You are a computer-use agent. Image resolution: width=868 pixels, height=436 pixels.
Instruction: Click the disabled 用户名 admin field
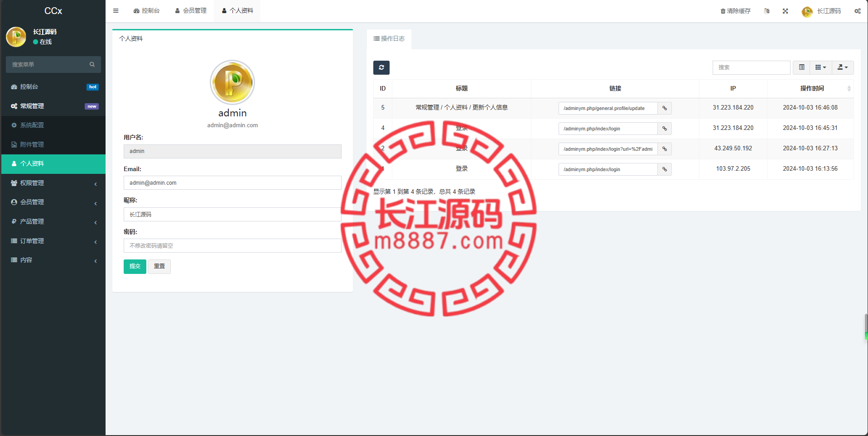(x=232, y=151)
